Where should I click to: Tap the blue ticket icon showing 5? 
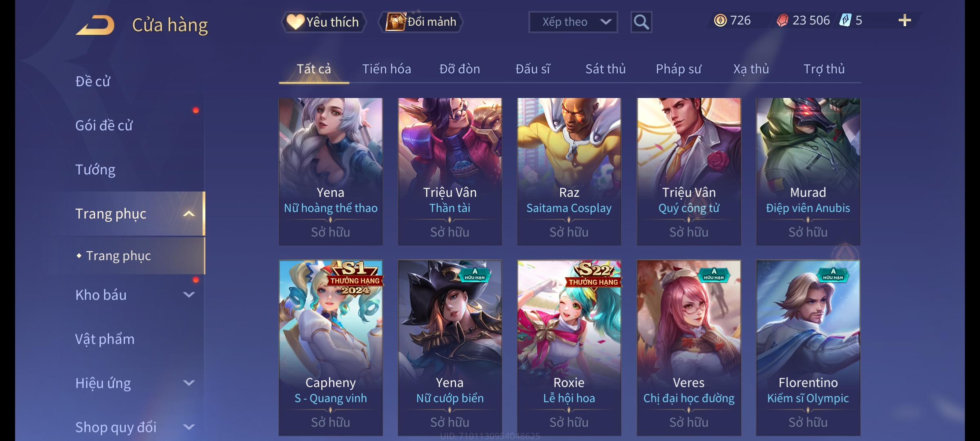point(845,20)
